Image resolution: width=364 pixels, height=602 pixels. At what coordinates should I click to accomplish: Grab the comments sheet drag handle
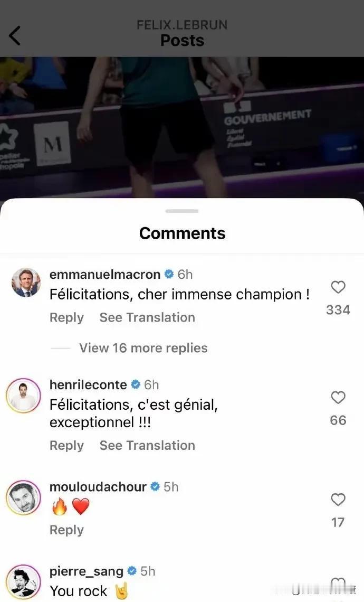[182, 211]
